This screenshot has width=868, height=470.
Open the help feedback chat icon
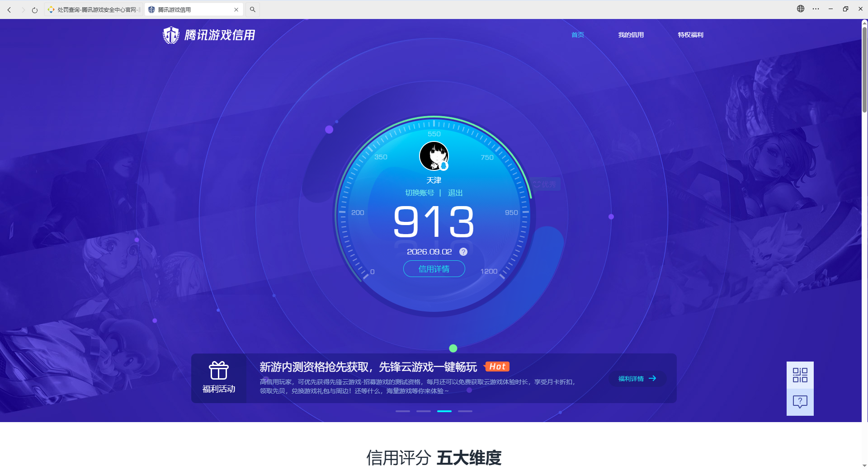pyautogui.click(x=800, y=402)
